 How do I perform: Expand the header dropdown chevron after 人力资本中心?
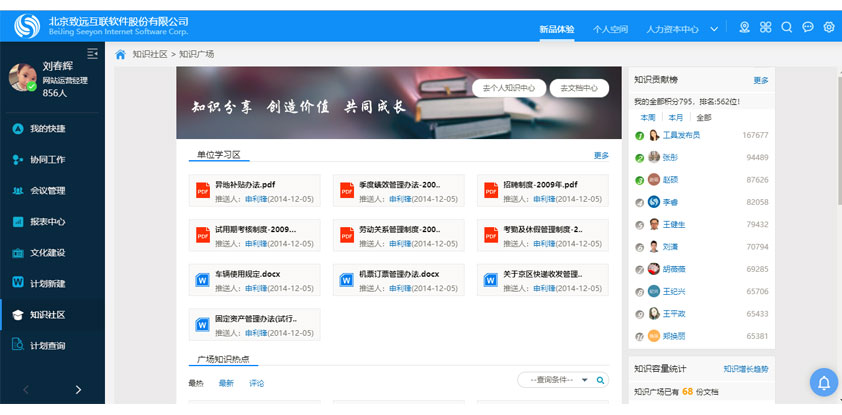pos(714,29)
